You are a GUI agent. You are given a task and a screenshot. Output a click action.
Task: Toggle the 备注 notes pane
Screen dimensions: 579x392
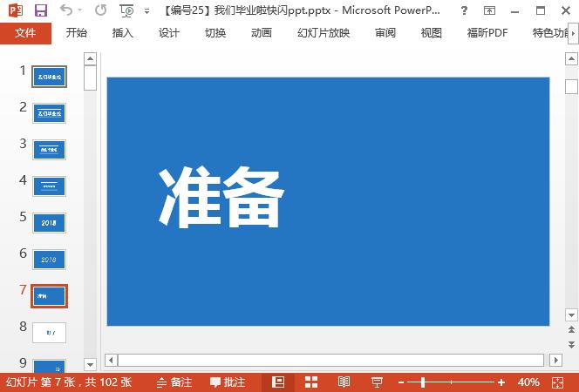pyautogui.click(x=174, y=382)
